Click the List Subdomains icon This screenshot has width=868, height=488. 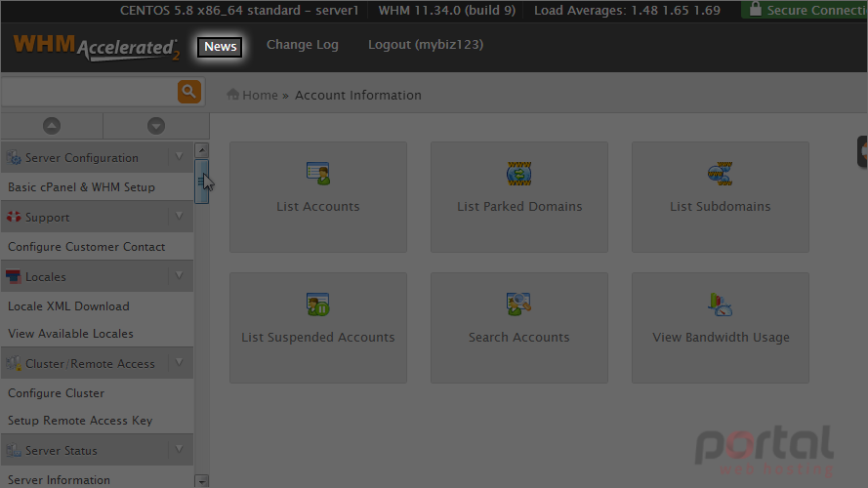pyautogui.click(x=721, y=174)
